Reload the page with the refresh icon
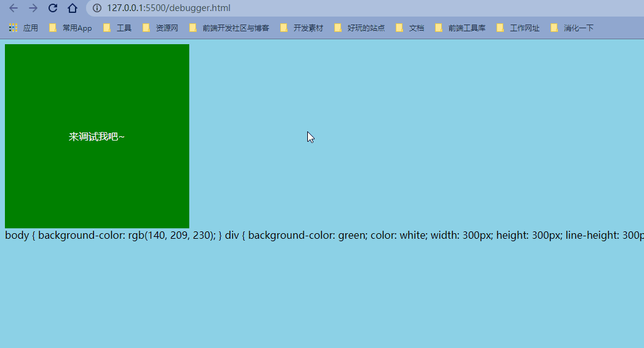Screen dimensions: 644x348 point(53,8)
